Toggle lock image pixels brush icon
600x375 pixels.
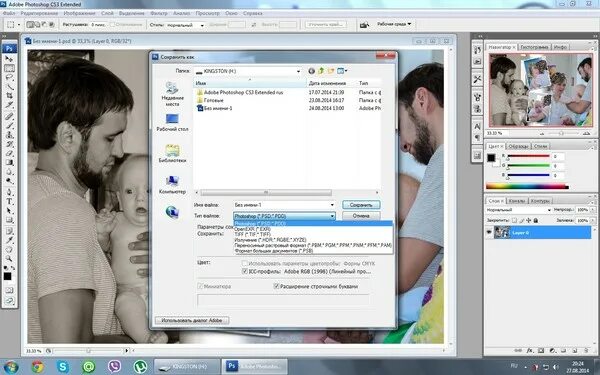[522, 220]
